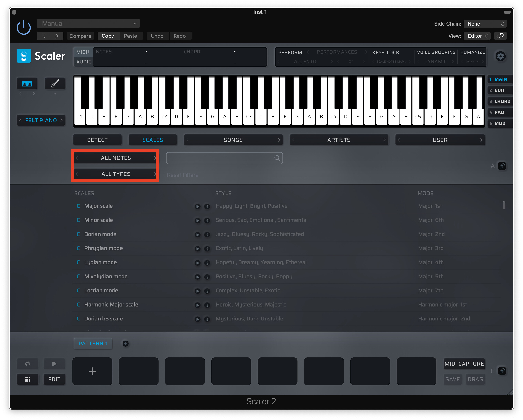523x420 pixels.
Task: Click the scale search field
Action: click(224, 158)
